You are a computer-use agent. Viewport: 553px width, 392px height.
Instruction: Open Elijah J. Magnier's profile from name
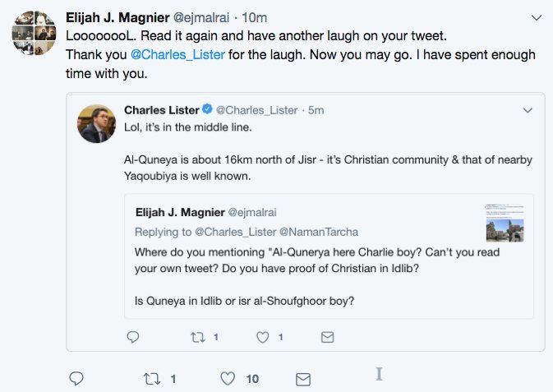pos(118,17)
